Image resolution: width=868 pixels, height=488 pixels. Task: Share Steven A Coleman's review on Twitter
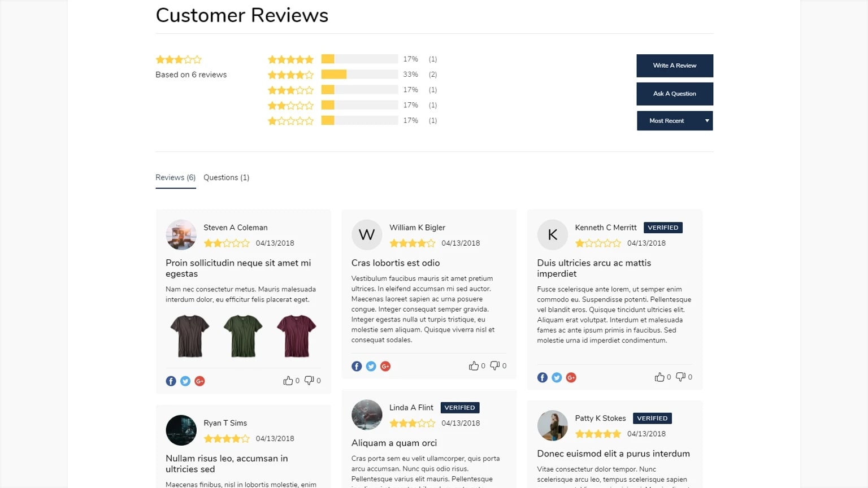coord(185,381)
